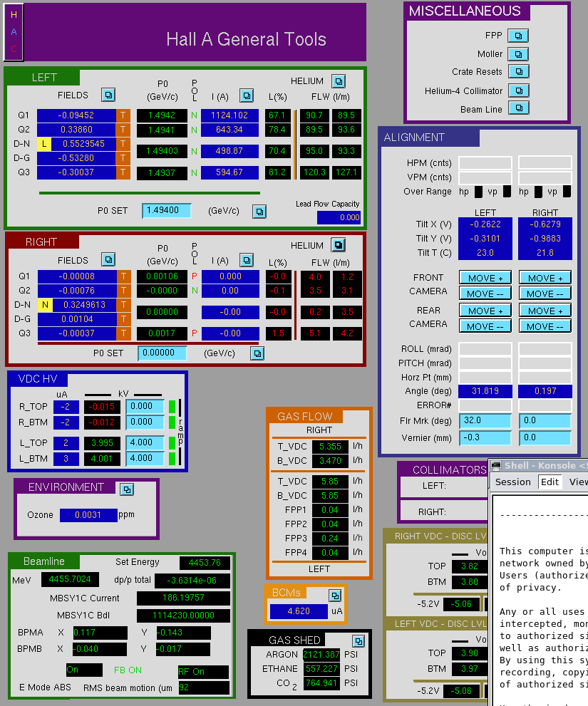Open GAS SHED related display

pyautogui.click(x=359, y=641)
